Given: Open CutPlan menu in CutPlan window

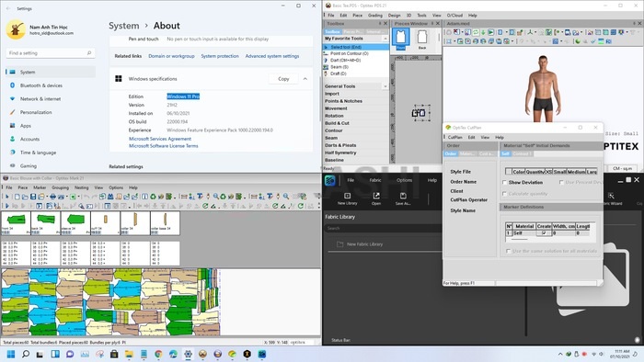Looking at the screenshot, I should [454, 137].
